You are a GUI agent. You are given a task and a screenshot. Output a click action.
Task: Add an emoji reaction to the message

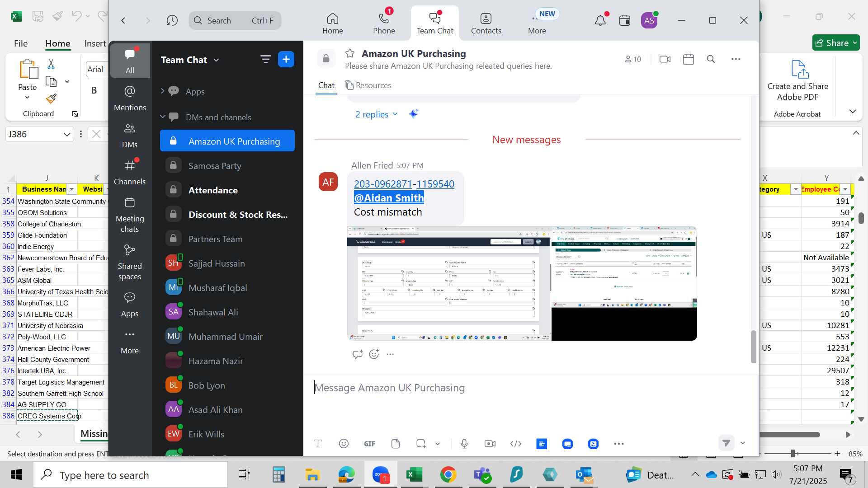tap(374, 354)
